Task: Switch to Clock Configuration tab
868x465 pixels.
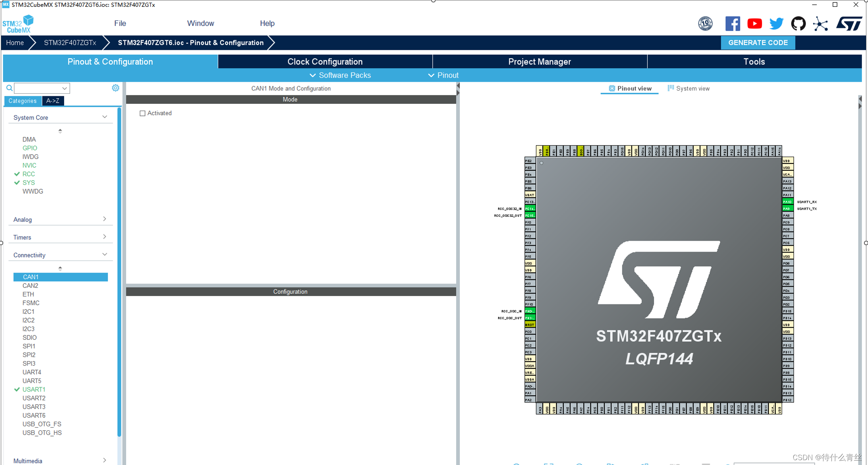Action: 325,62
